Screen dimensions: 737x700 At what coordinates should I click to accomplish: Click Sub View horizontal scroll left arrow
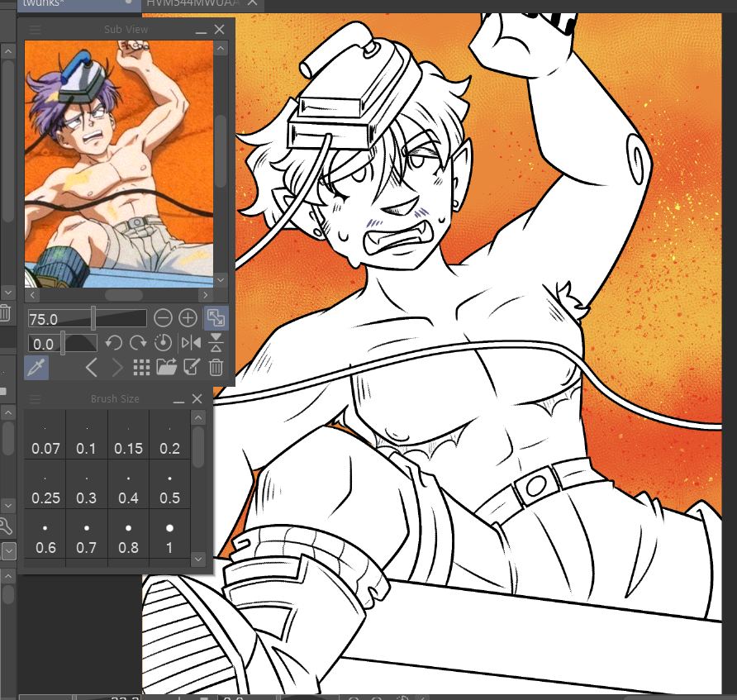(32, 295)
